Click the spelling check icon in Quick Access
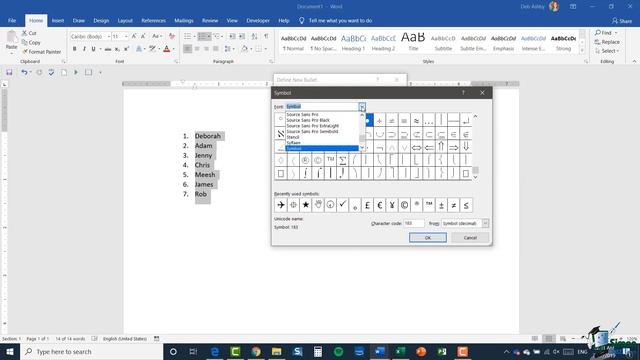 [51, 72]
